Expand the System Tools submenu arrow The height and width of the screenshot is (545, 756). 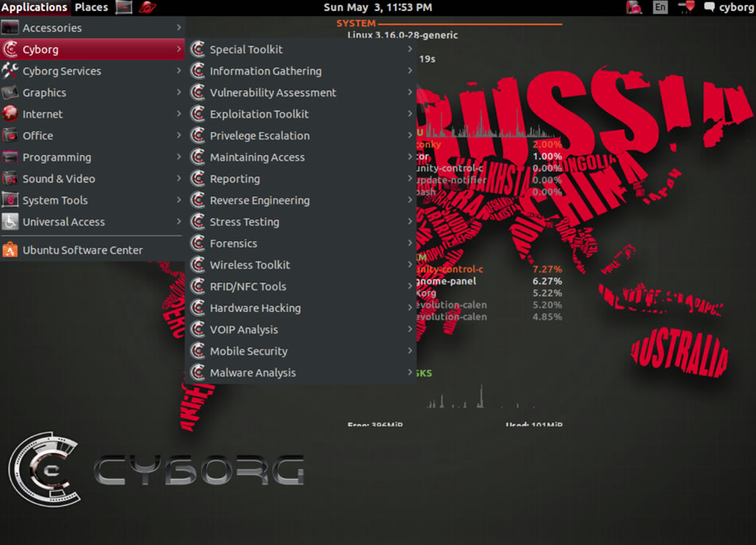[179, 200]
